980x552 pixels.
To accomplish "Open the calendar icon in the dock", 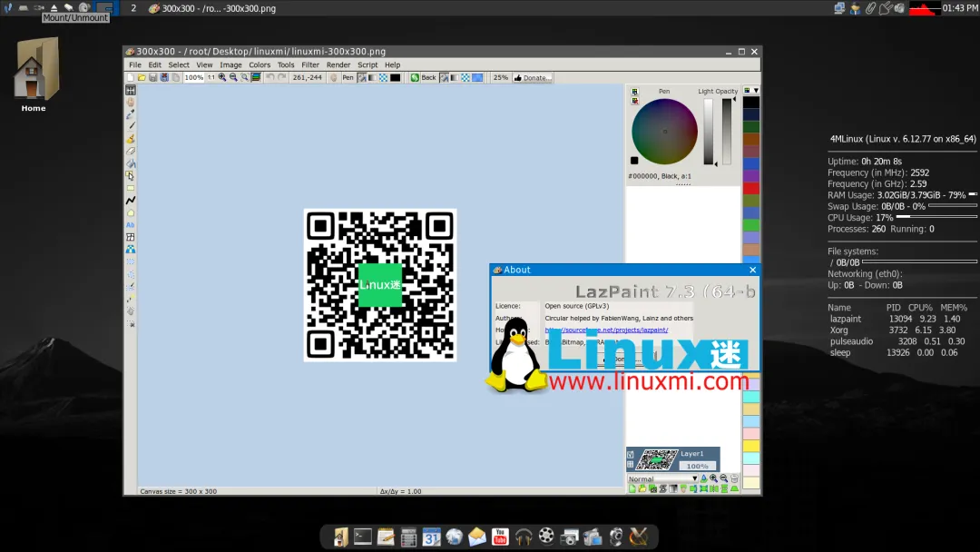I will click(x=431, y=537).
